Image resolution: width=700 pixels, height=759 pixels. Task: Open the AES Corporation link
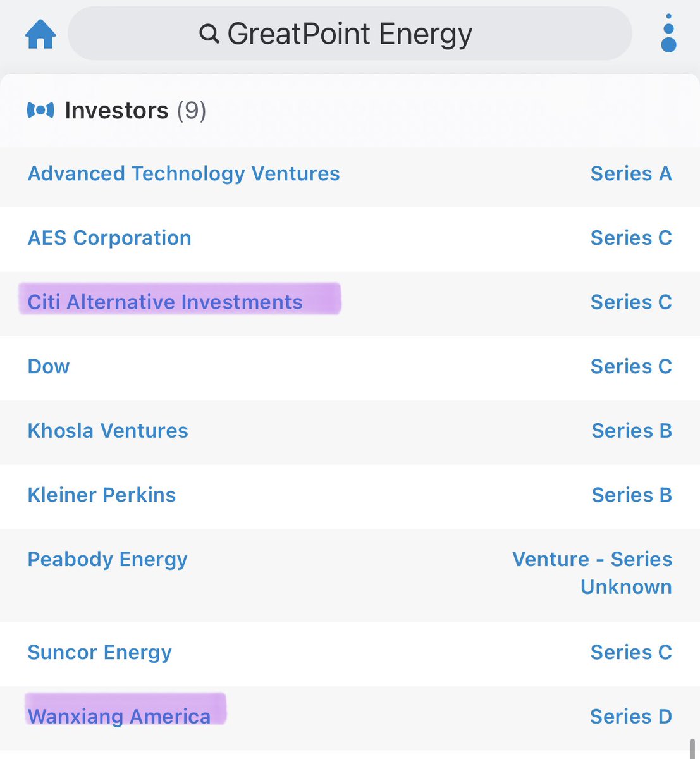point(109,238)
